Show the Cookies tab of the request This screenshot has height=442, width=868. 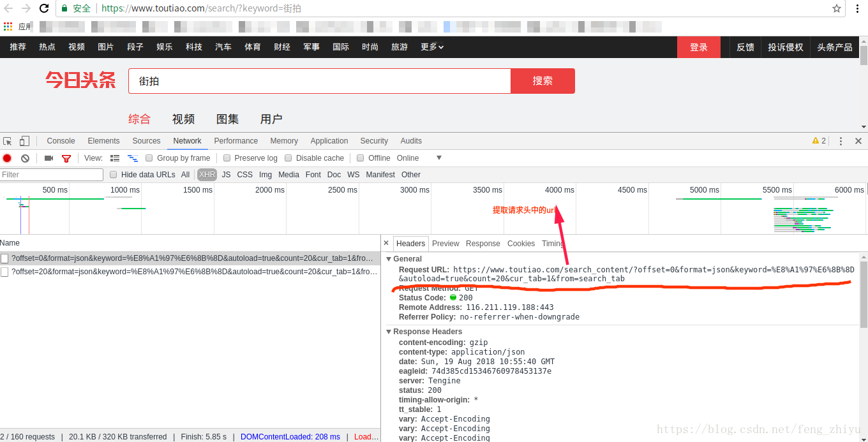click(x=521, y=244)
